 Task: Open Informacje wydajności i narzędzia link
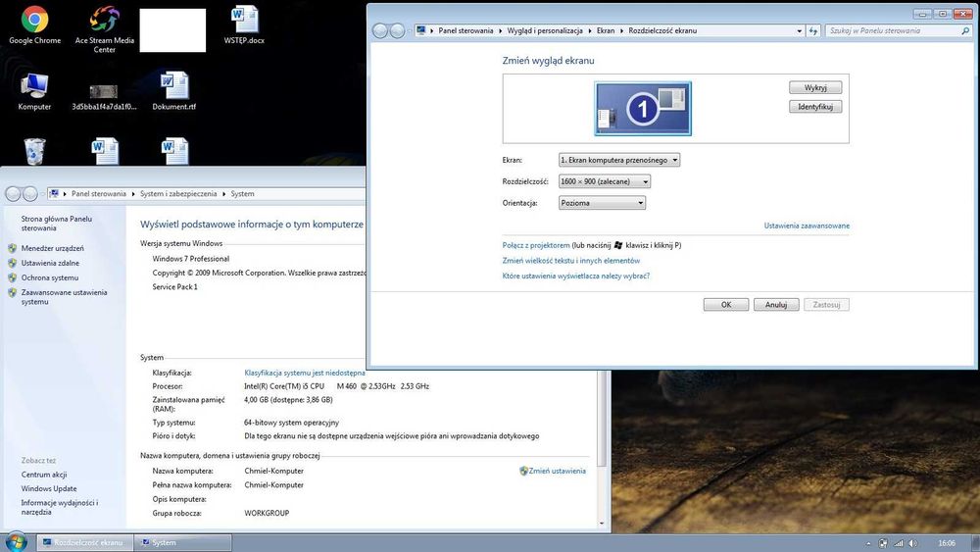point(60,507)
